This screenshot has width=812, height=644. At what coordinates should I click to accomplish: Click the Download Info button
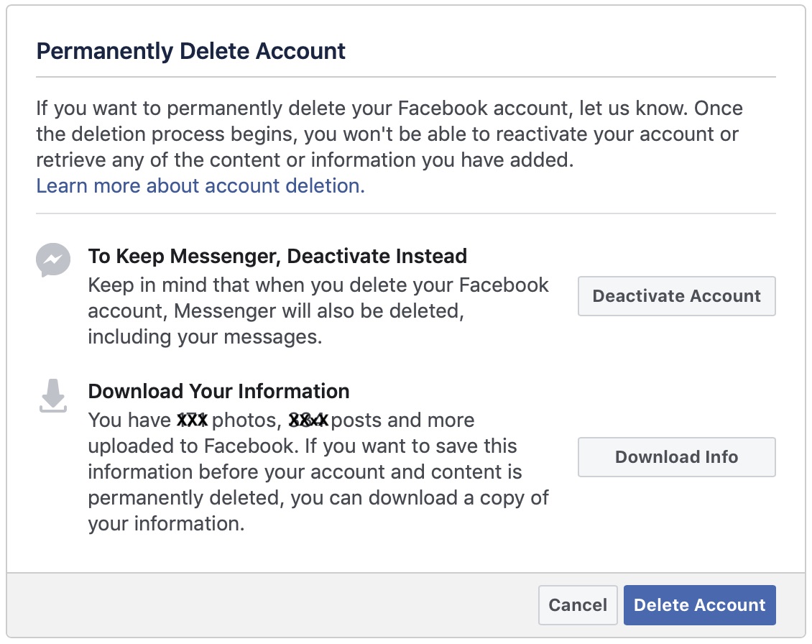point(675,457)
